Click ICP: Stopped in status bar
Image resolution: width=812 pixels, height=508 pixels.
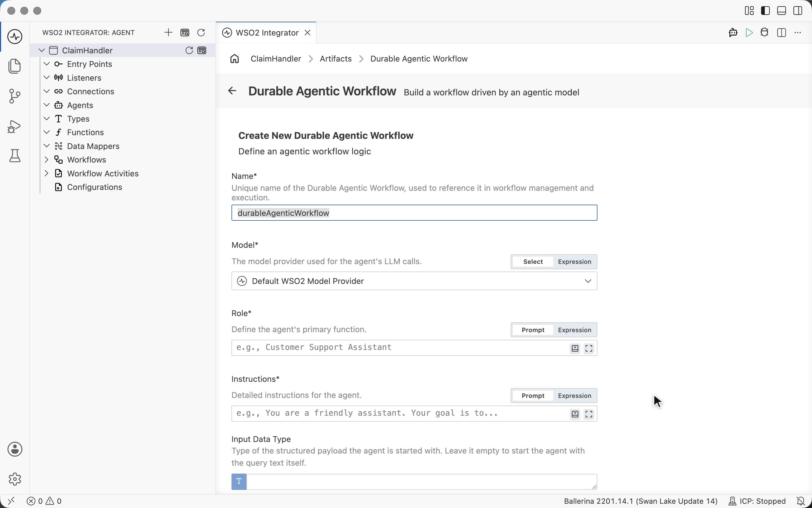tap(757, 501)
